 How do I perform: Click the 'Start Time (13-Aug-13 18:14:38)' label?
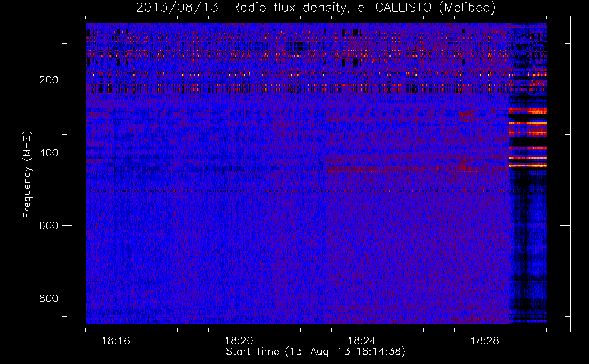316,352
